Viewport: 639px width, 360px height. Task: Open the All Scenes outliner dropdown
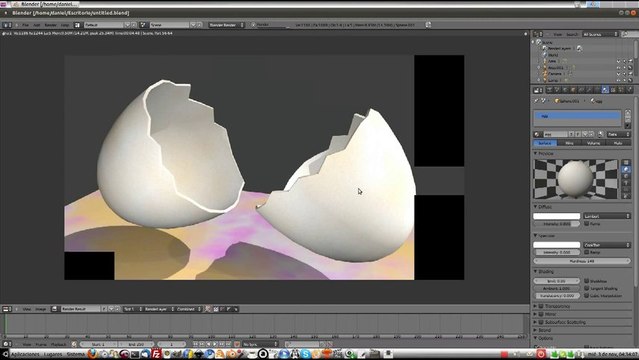pyautogui.click(x=600, y=34)
